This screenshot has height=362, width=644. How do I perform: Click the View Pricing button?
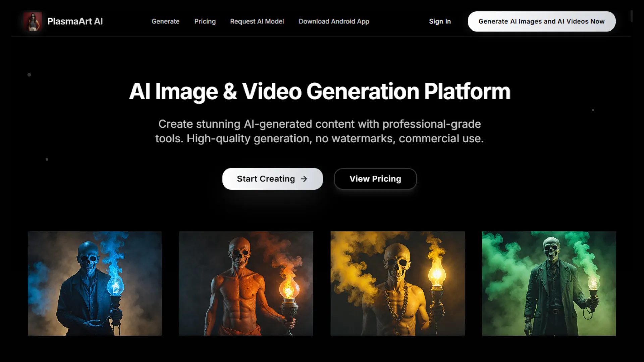pos(375,179)
